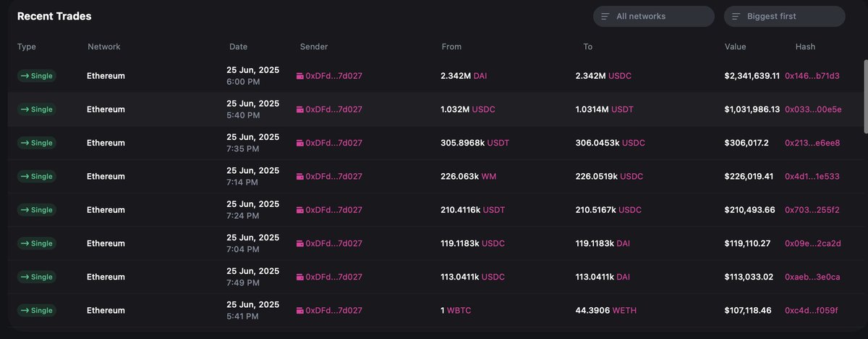This screenshot has width=868, height=339.
Task: Click the WM token link
Action: [489, 176]
